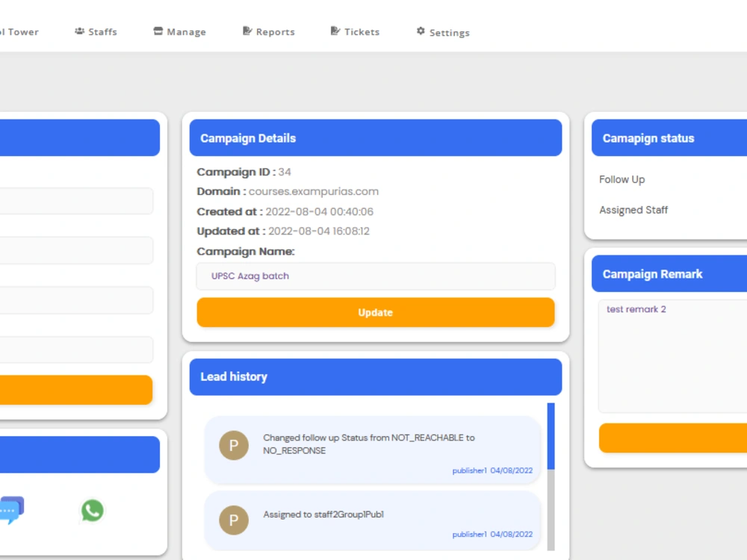Open the Control Tower menu item

(19, 32)
